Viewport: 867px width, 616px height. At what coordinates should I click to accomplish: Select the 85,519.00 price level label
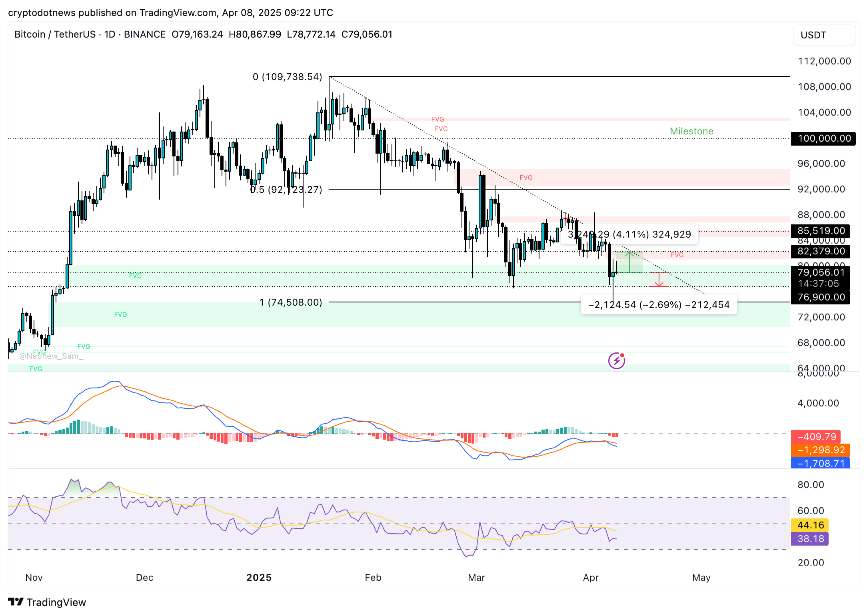(821, 231)
